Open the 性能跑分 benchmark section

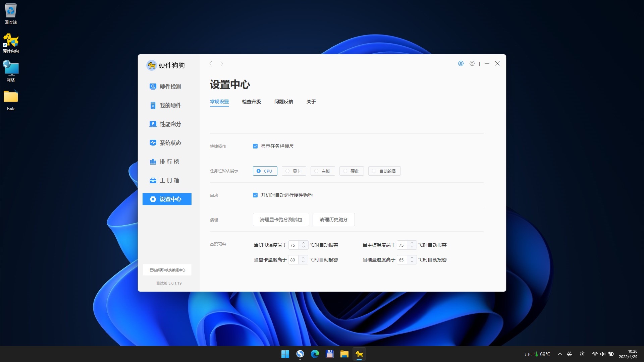pos(170,124)
